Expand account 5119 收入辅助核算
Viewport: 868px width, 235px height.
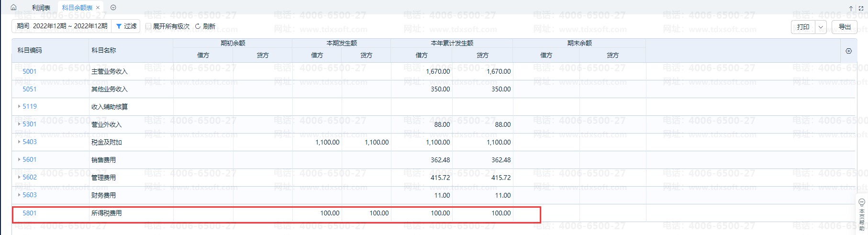(19, 106)
